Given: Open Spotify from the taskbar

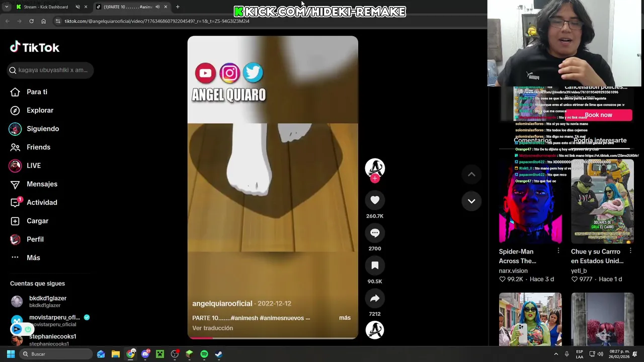Looking at the screenshot, I should point(204,354).
